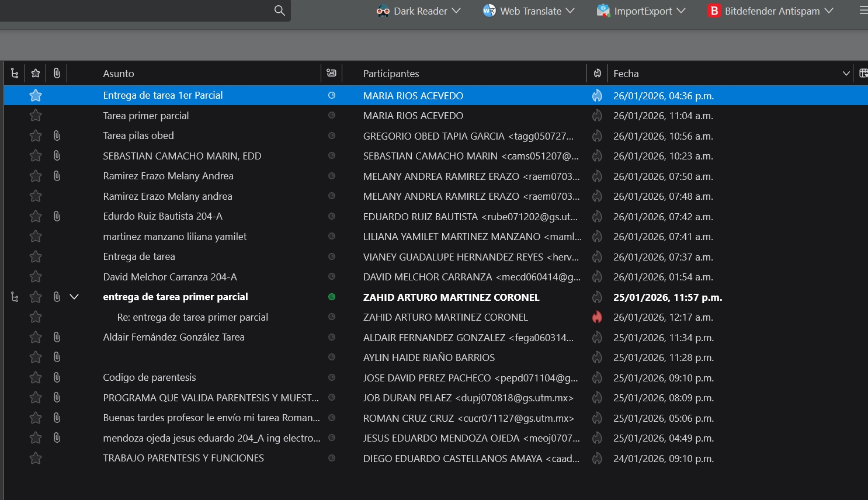Open the Web Translate menu
Viewport: 868px width, 500px height.
point(529,11)
